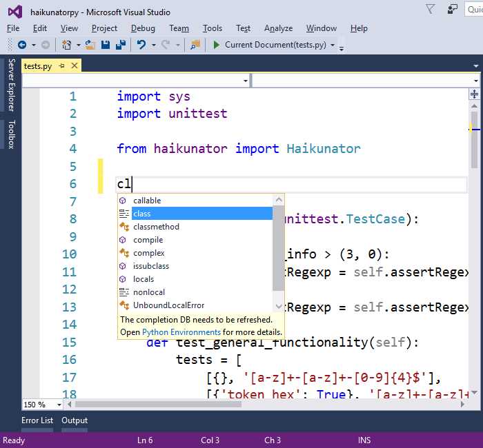
Task: Open the Debug menu
Action: [x=143, y=28]
